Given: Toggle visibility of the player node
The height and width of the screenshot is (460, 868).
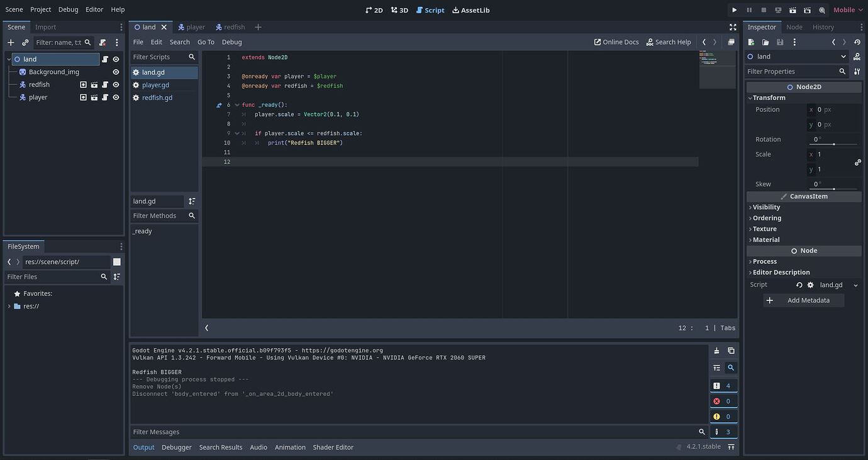Looking at the screenshot, I should coord(115,97).
